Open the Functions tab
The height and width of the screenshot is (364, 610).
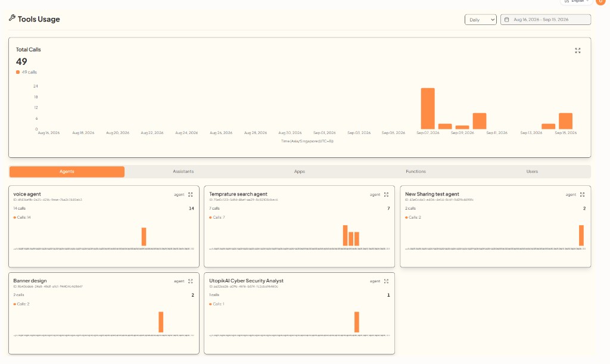point(416,172)
